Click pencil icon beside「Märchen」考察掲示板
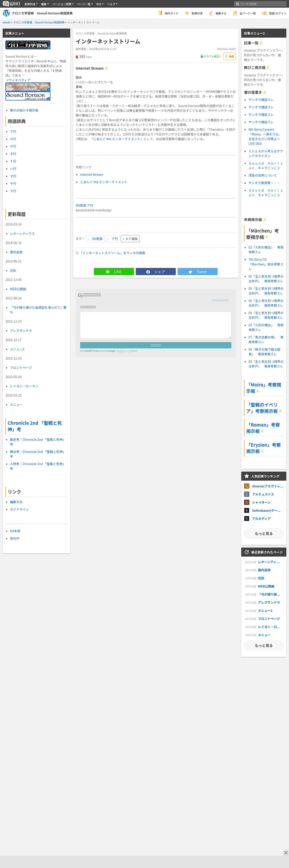The height and width of the screenshot is (868, 289). pyautogui.click(x=267, y=237)
